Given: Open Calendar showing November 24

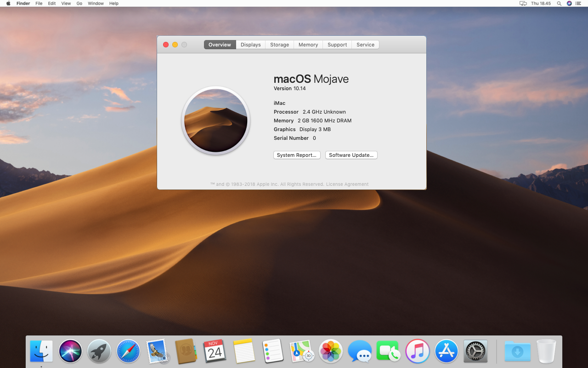Looking at the screenshot, I should [x=215, y=351].
